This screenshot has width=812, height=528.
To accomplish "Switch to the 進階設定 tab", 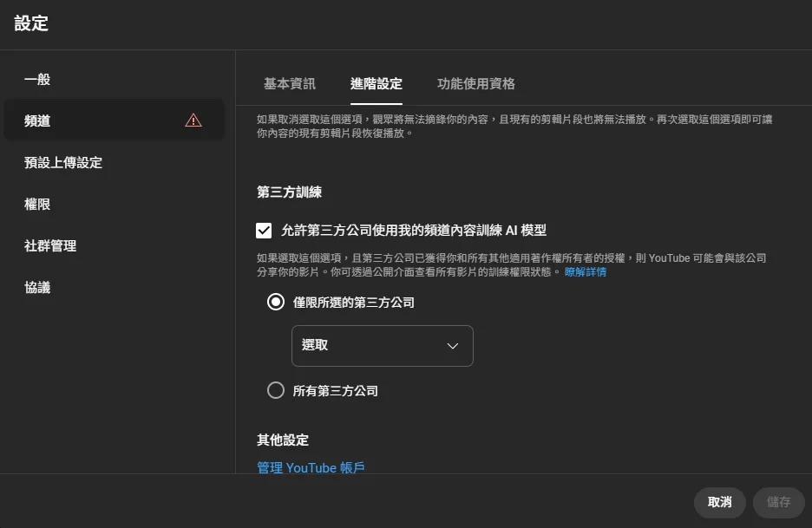I will pos(376,84).
